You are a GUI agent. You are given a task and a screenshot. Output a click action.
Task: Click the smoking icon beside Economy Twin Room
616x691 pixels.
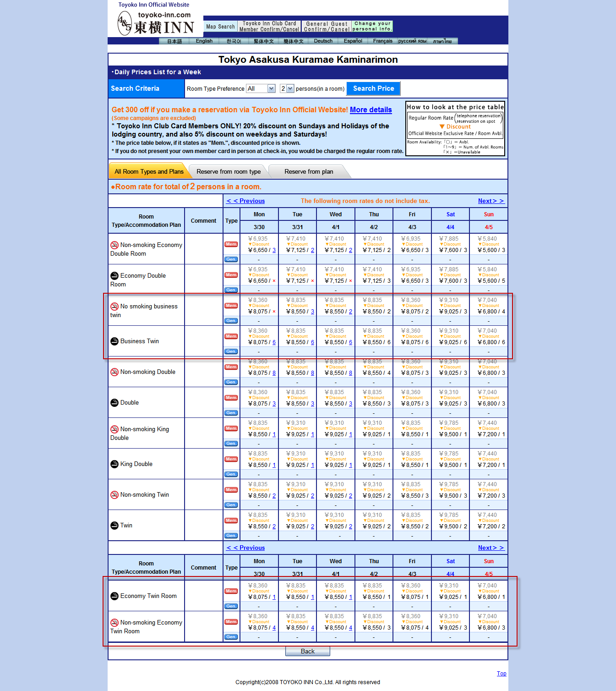[x=114, y=596]
